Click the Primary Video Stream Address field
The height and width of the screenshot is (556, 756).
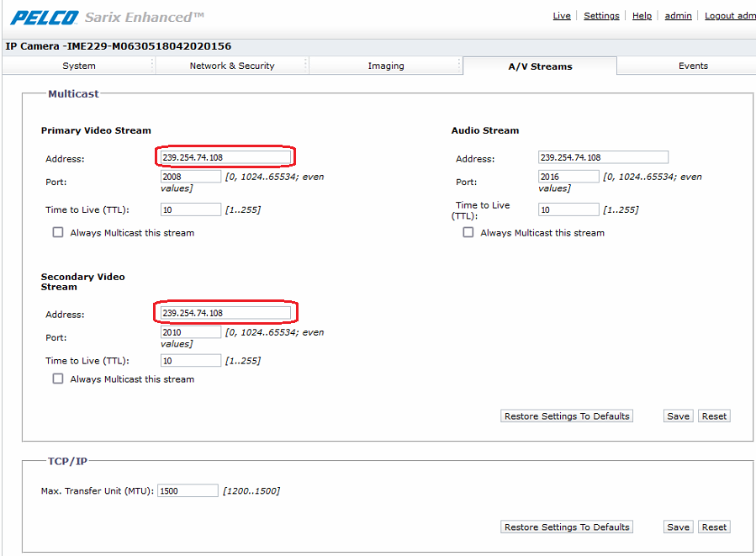[225, 157]
